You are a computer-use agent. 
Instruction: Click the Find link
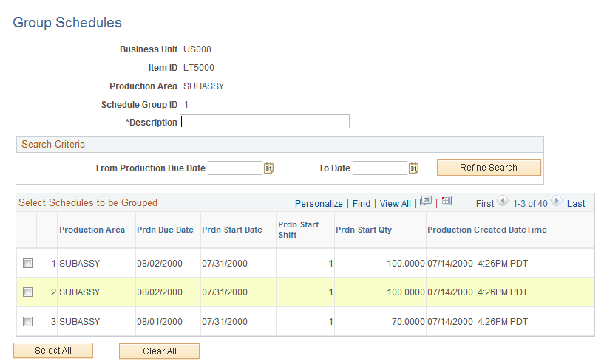tap(362, 204)
